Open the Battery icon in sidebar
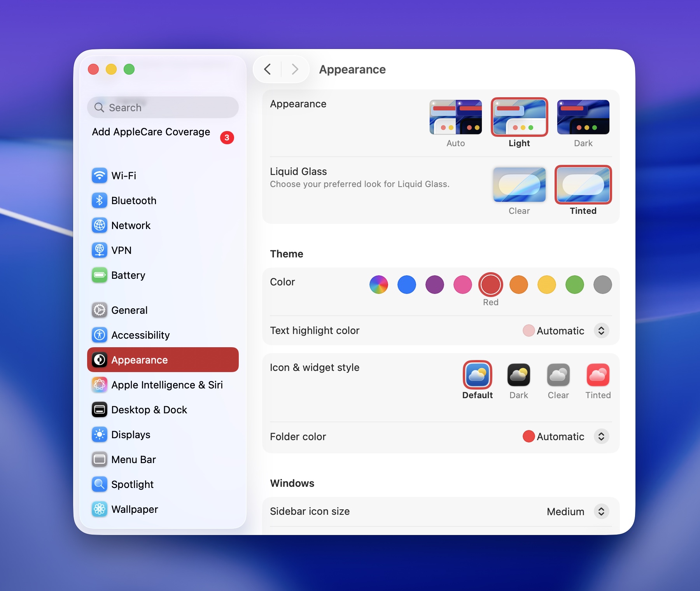This screenshot has height=591, width=700. tap(100, 275)
